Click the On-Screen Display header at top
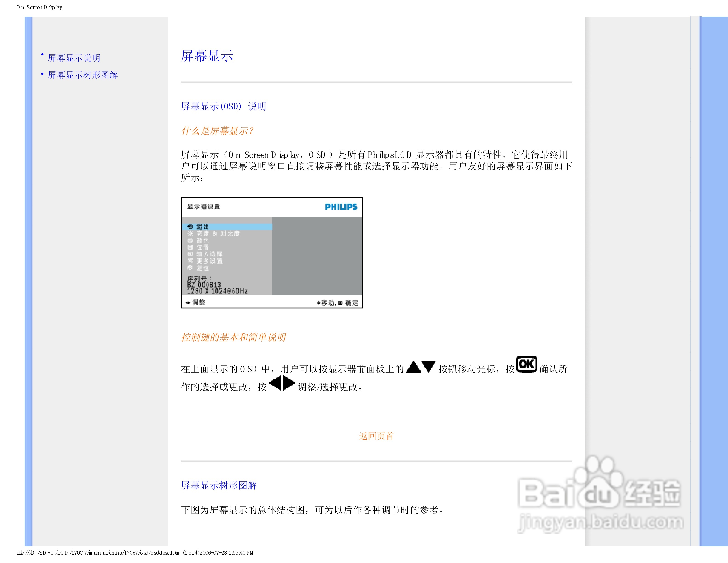The width and height of the screenshot is (728, 563). 39,7
